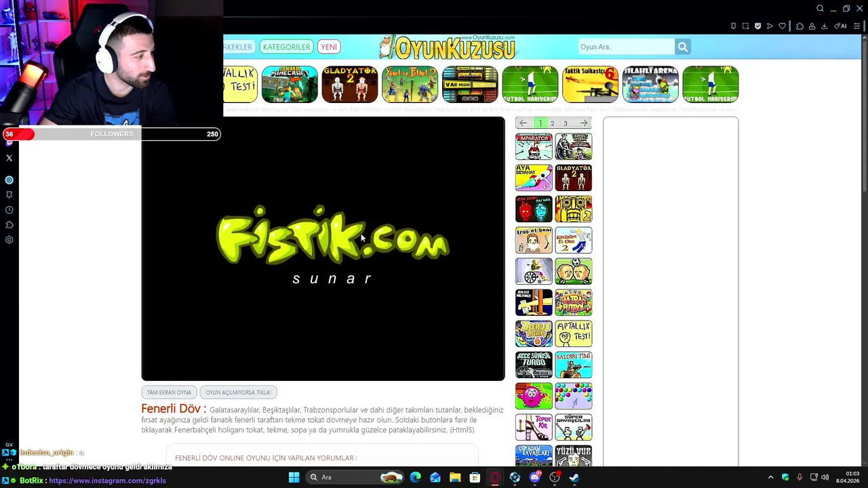Open the history clock icon in sidebar
Image resolution: width=868 pixels, height=488 pixels.
pos(9,210)
